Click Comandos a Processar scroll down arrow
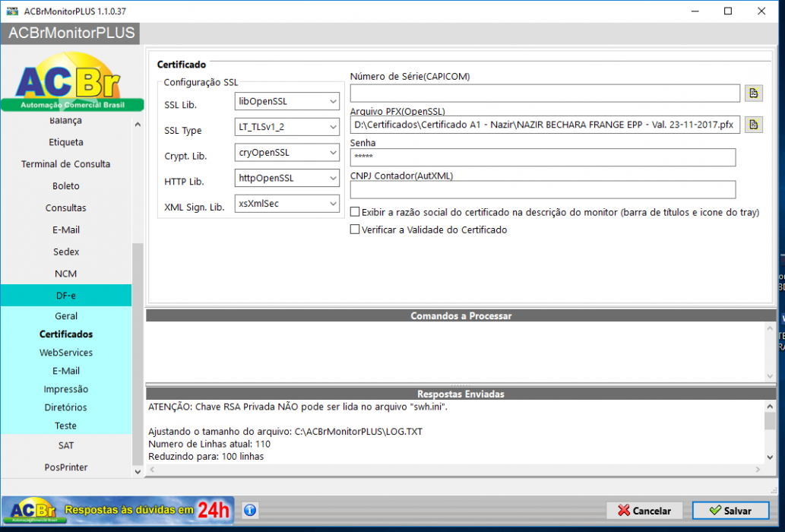 pos(770,376)
